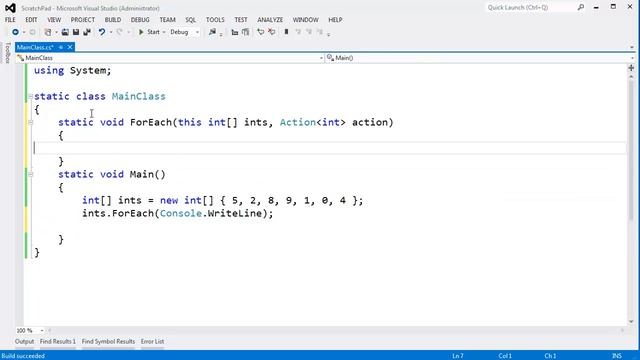Image resolution: width=640 pixels, height=360 pixels.
Task: Open the Debug configuration combo box
Action: tap(184, 32)
